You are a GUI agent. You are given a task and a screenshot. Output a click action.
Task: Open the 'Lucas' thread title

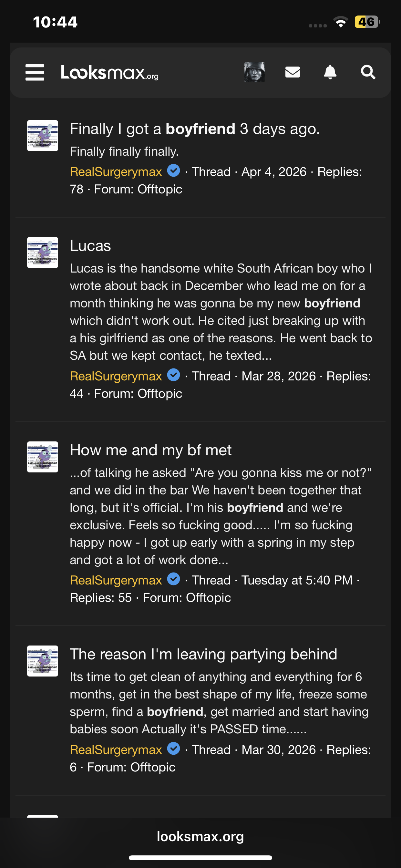click(90, 246)
